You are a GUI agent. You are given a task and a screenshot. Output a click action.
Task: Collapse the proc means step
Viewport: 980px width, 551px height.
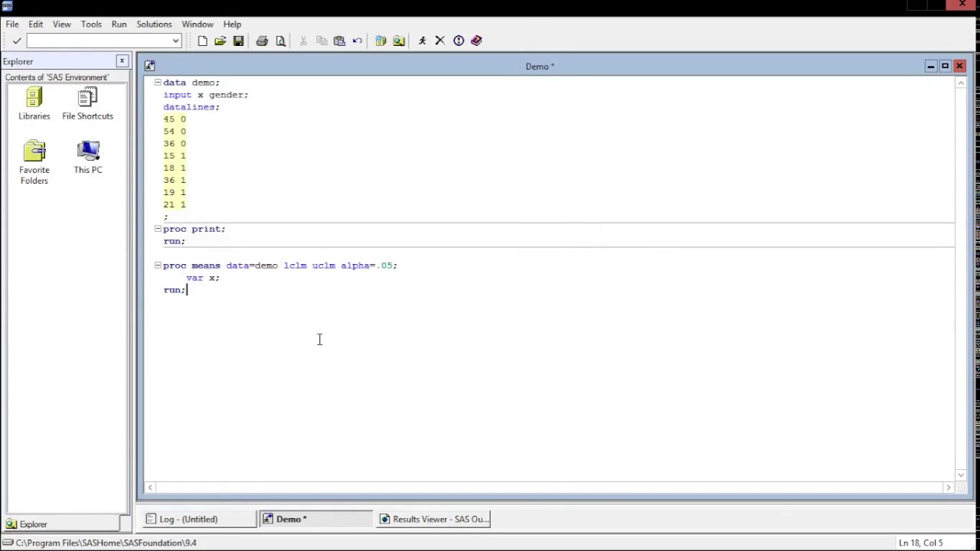tap(158, 266)
